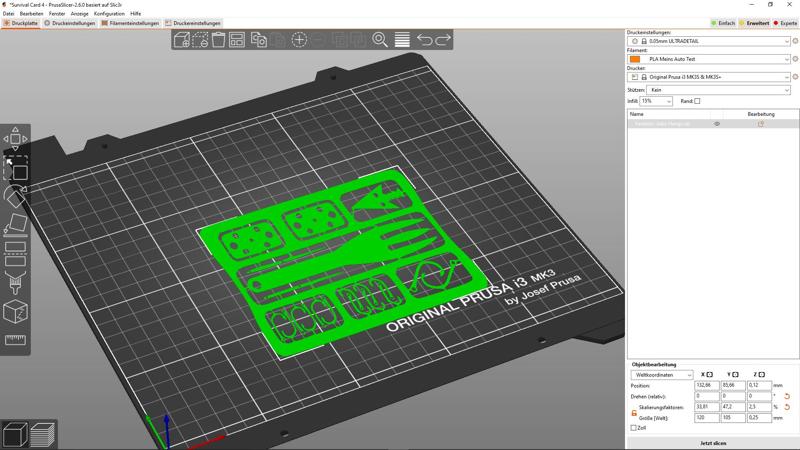Image resolution: width=800 pixels, height=450 pixels.
Task: Click the Undo arrow icon
Action: pos(424,40)
